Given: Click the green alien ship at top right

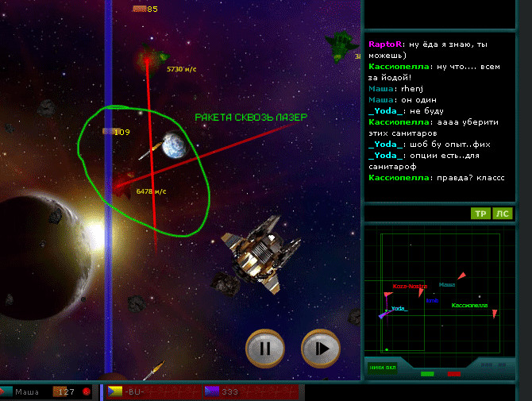Looking at the screenshot, I should click(x=341, y=47).
